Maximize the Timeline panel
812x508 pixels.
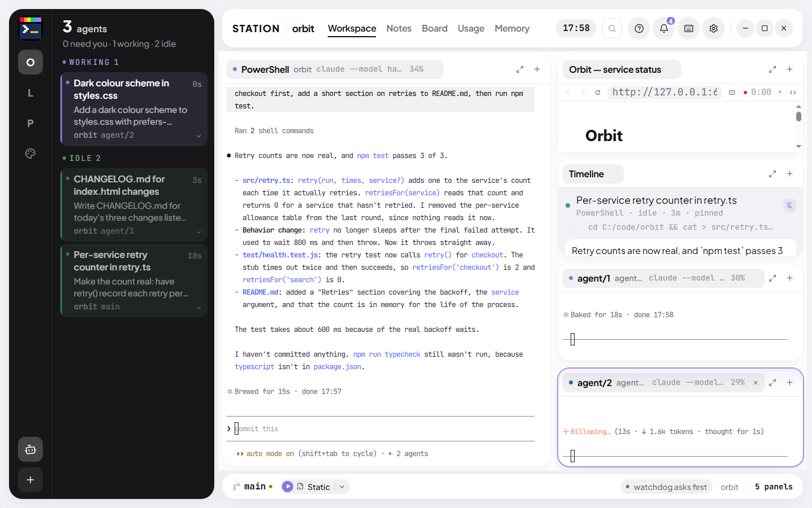point(773,174)
